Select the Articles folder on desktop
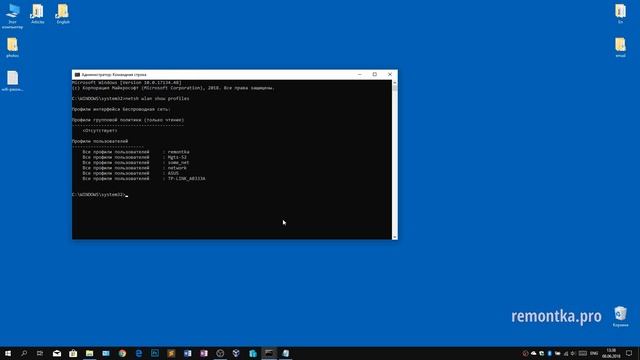This screenshot has width=640, height=360. [x=38, y=14]
